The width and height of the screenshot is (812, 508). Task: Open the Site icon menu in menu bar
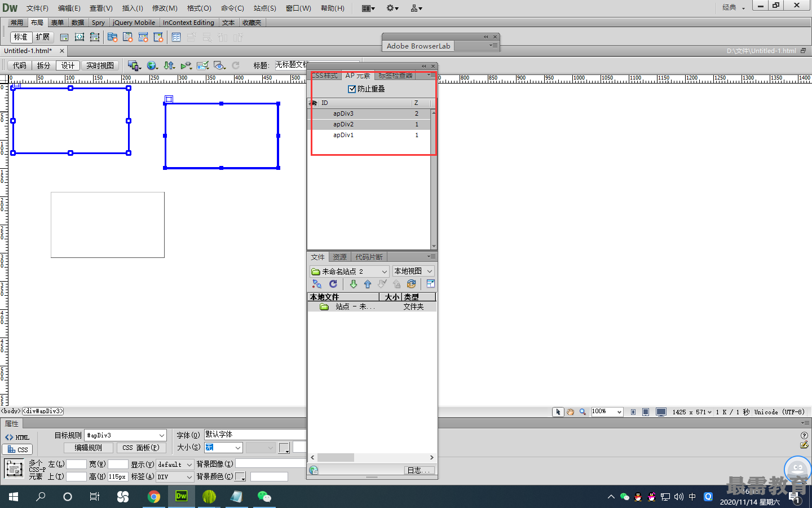click(417, 8)
